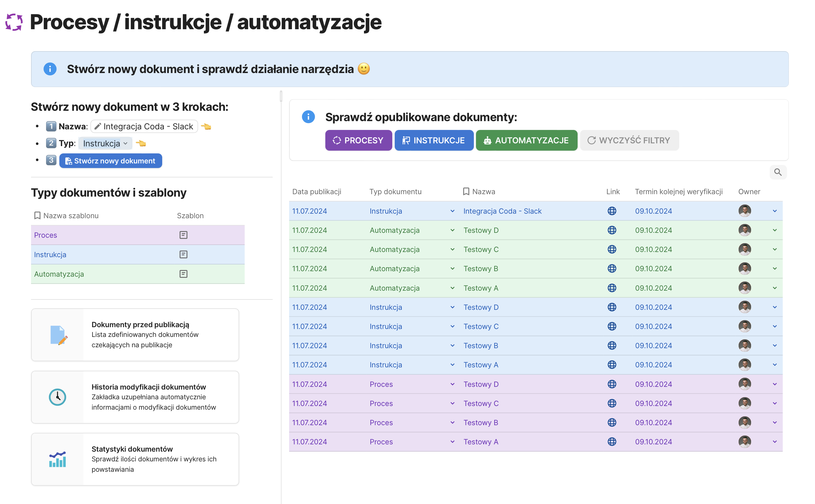Open type dropdown in Automatyzacja Testowy D row
The width and height of the screenshot is (815, 504).
tap(452, 230)
